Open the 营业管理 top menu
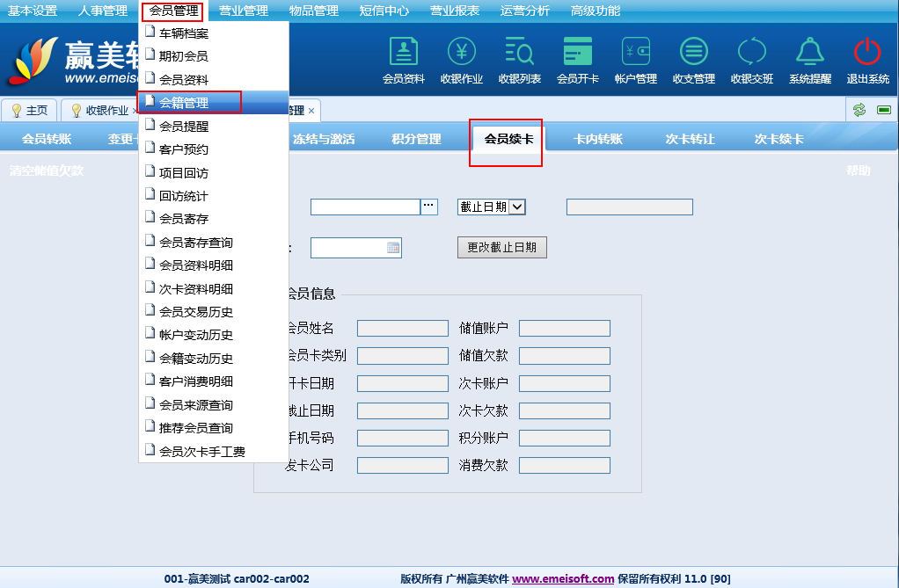The height and width of the screenshot is (588, 899). pyautogui.click(x=244, y=11)
